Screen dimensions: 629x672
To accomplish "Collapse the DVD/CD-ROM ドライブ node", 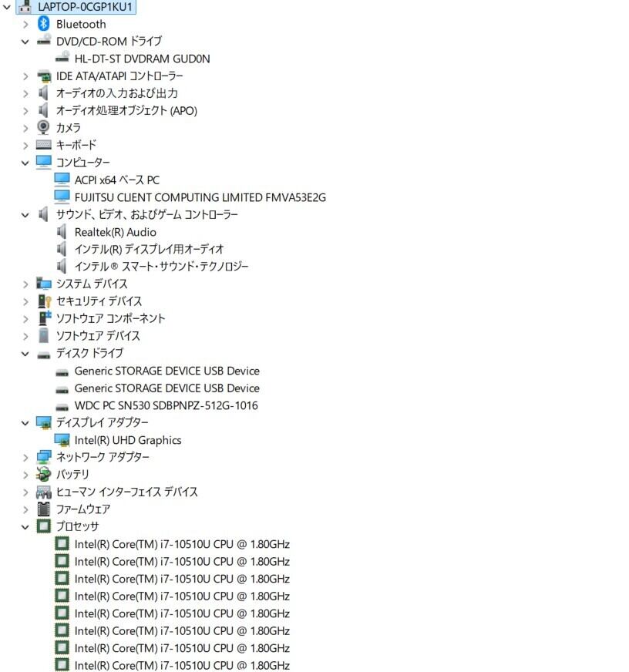I will pyautogui.click(x=25, y=42).
